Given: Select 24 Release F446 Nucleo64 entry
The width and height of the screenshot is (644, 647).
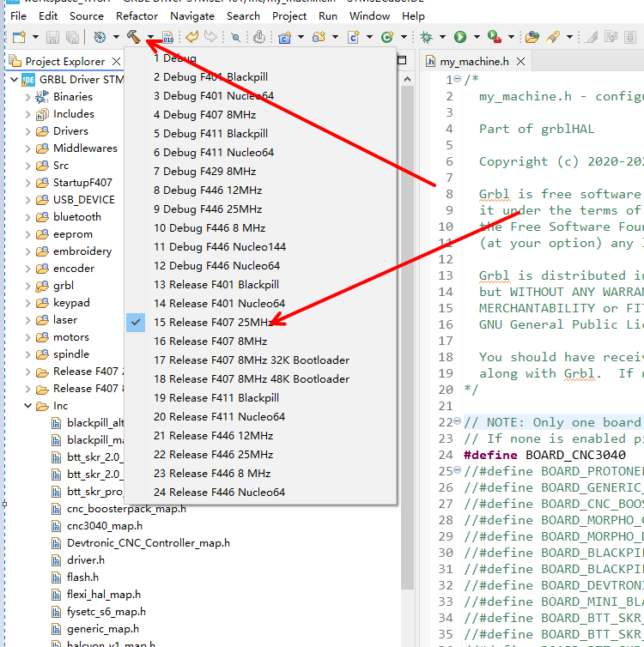Looking at the screenshot, I should [219, 493].
